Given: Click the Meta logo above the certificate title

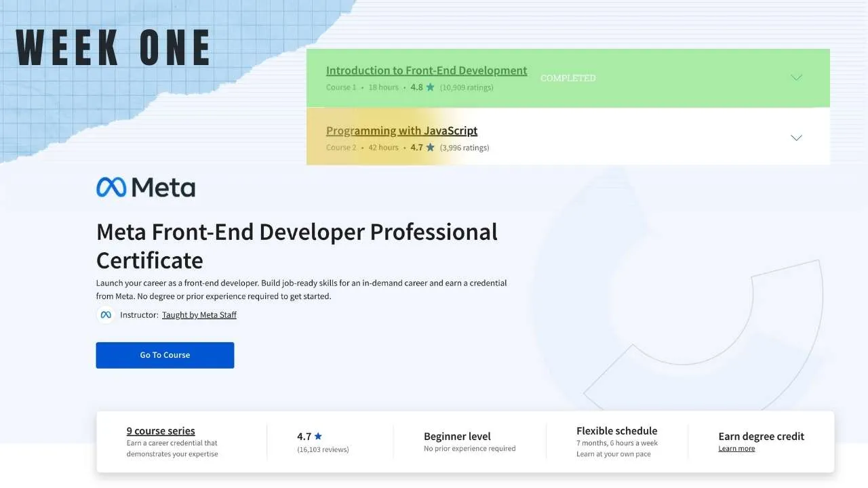Looking at the screenshot, I should [146, 187].
